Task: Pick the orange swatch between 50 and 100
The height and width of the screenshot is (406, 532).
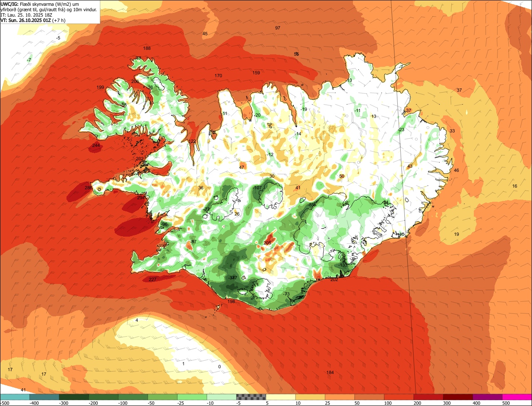Action: [x=369, y=397]
